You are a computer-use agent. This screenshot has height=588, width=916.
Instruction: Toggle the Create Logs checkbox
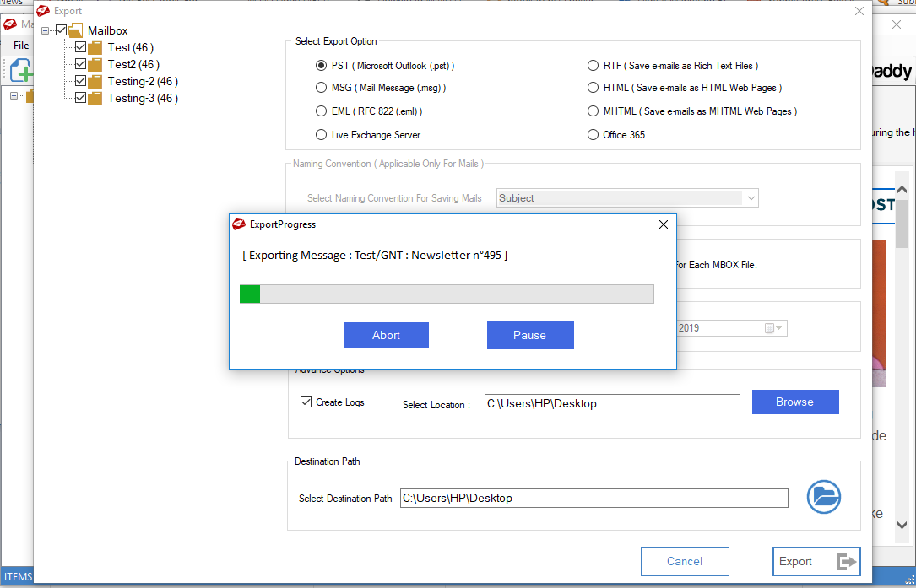306,402
